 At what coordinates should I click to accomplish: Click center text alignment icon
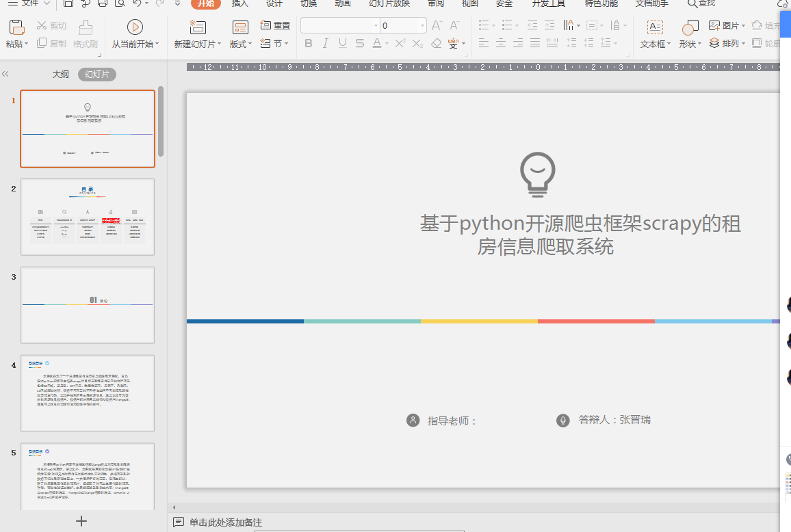pyautogui.click(x=500, y=43)
